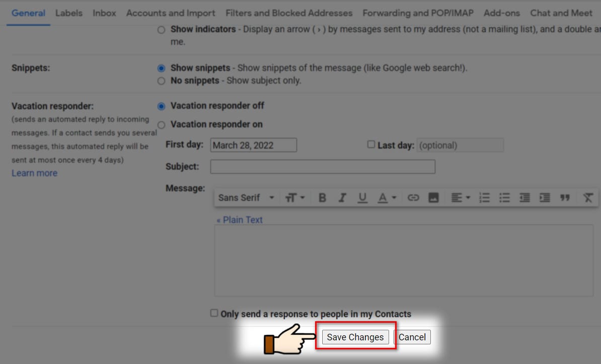Open the Learn more link
Viewport: 601px width, 364px height.
(x=35, y=173)
